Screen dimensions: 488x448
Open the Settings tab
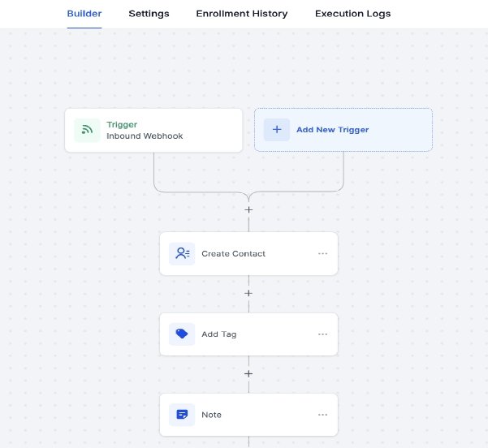click(149, 14)
